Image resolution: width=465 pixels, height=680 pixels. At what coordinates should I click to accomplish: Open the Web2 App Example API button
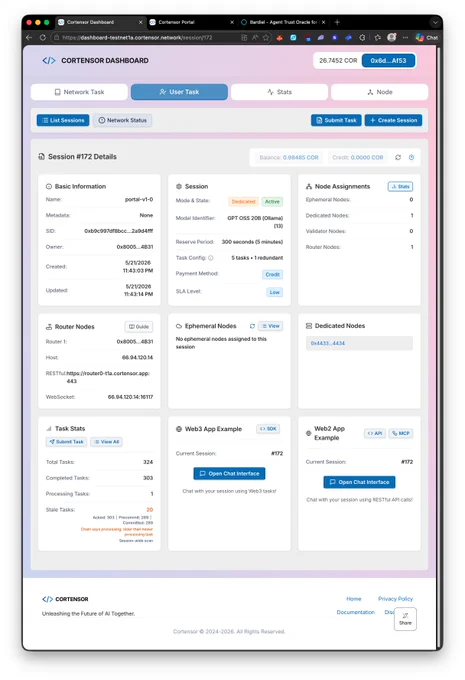[x=375, y=433]
